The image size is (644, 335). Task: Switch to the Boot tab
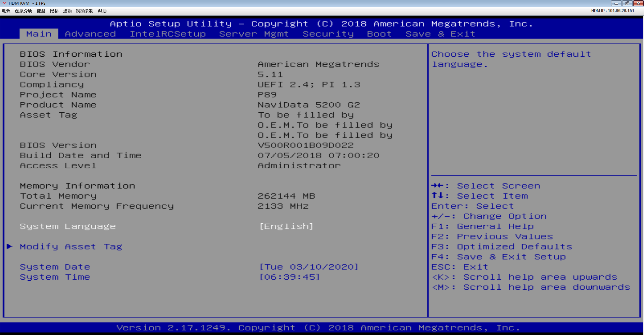(379, 34)
